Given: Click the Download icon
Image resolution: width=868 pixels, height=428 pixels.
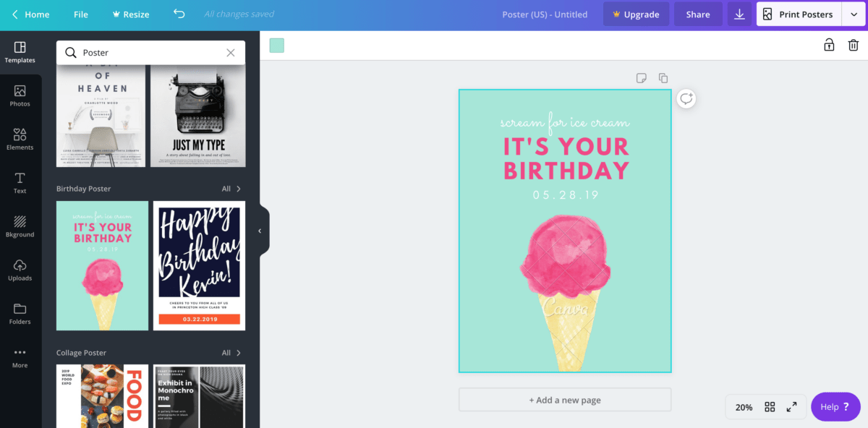Looking at the screenshot, I should (739, 14).
